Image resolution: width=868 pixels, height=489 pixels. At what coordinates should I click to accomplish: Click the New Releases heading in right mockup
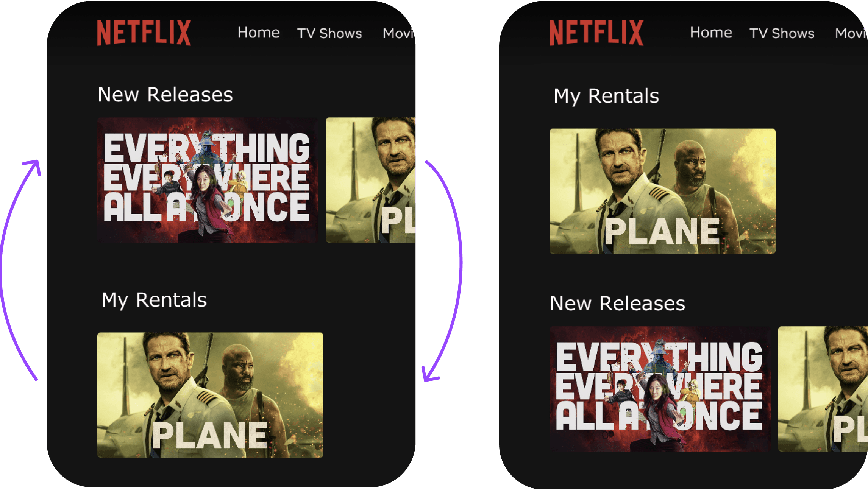[x=617, y=304]
